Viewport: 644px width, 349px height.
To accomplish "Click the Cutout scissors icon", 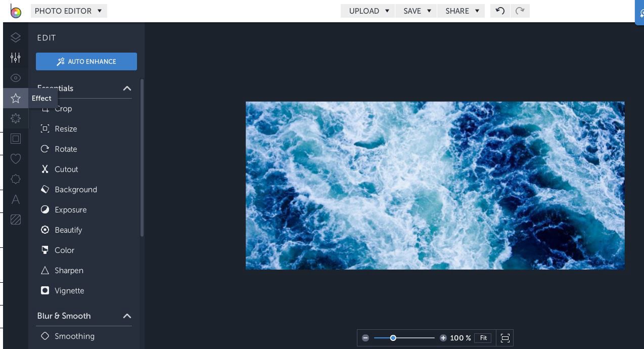I will pos(45,169).
